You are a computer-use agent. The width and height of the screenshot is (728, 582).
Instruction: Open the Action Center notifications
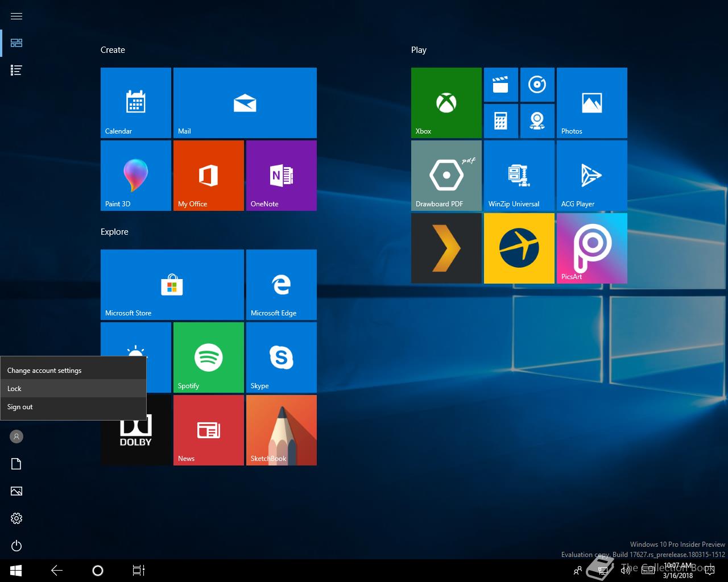(709, 571)
